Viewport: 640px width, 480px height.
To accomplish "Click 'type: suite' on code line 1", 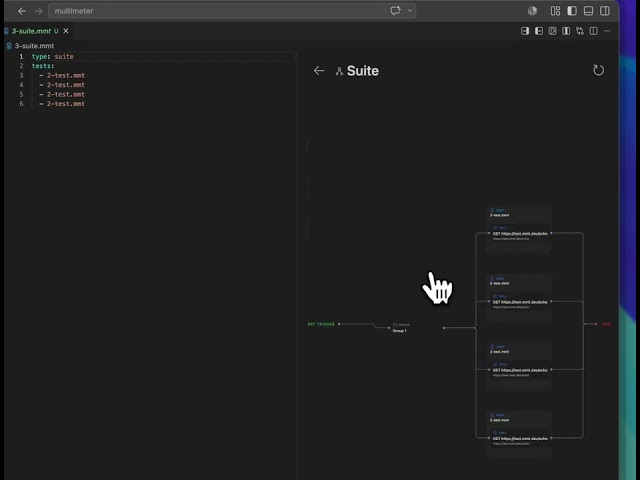I will point(53,56).
